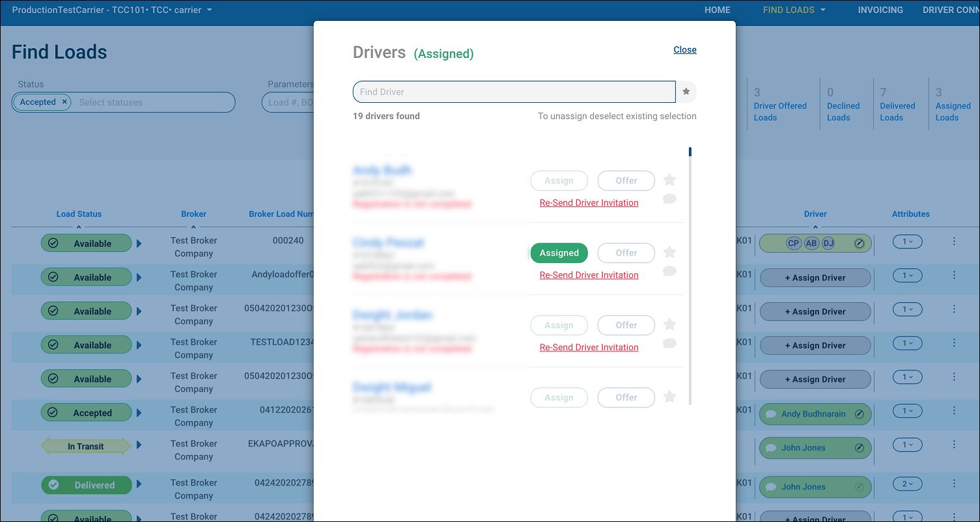
Task: Toggle Assign for Dwight Jordan
Action: [x=559, y=325]
